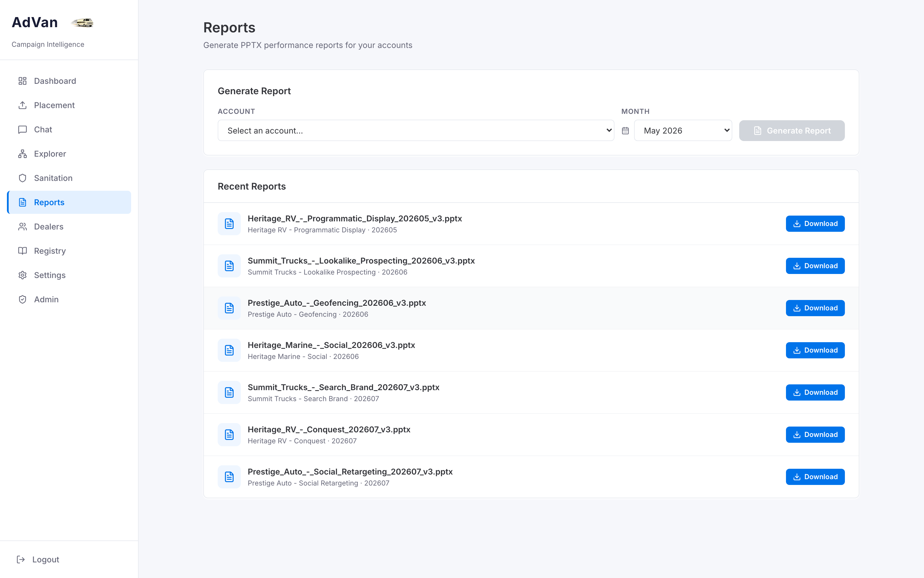Click filename Heritage_Marine_-_Social_202606_v3.pptx
Viewport: 924px width, 578px height.
pos(331,345)
